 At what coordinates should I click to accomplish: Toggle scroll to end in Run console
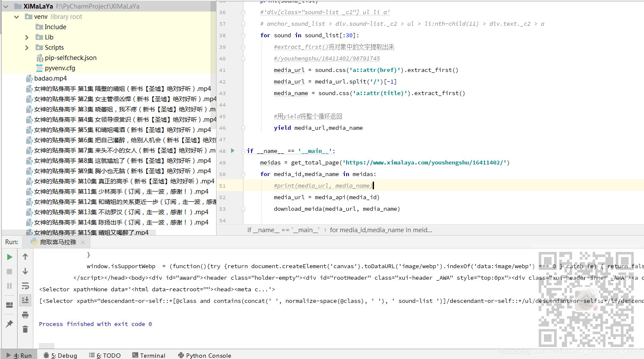coord(25,300)
